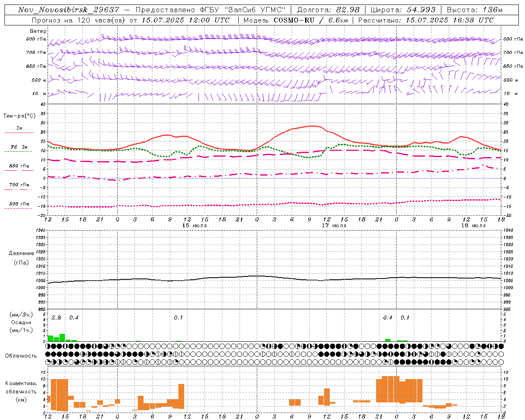Click the (мм/3ч.) precipitation unit label
The width and height of the screenshot is (525, 420).
click(21, 315)
